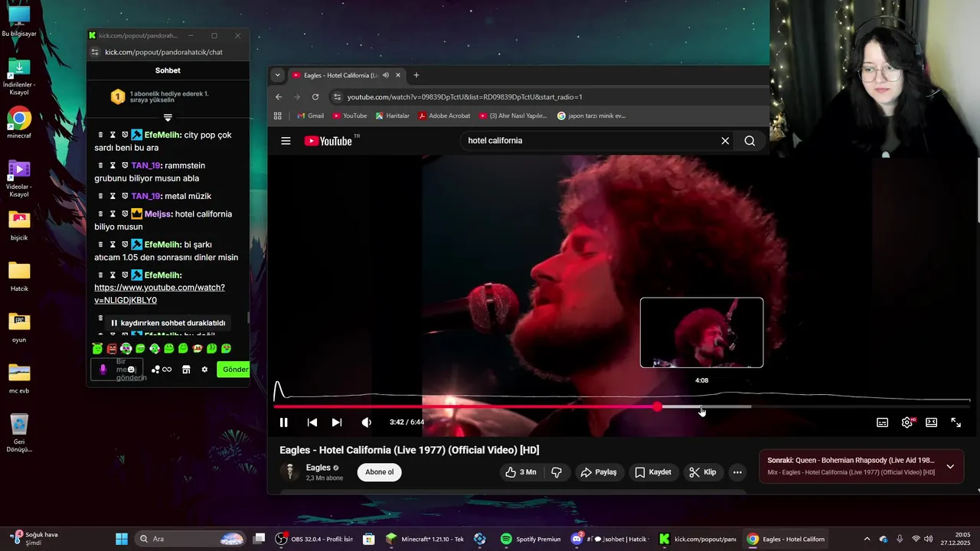Open Haritalar bookmark
The image size is (980, 551).
392,116
